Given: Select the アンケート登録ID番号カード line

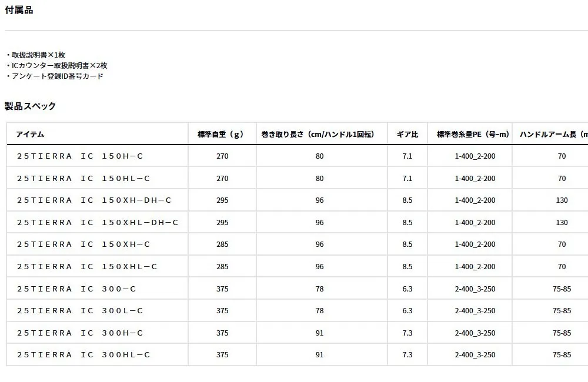Looking at the screenshot, I should (x=55, y=76).
